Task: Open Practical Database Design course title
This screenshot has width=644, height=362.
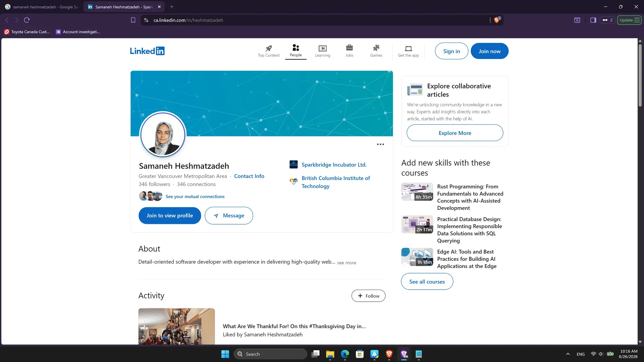Action: coord(470,230)
